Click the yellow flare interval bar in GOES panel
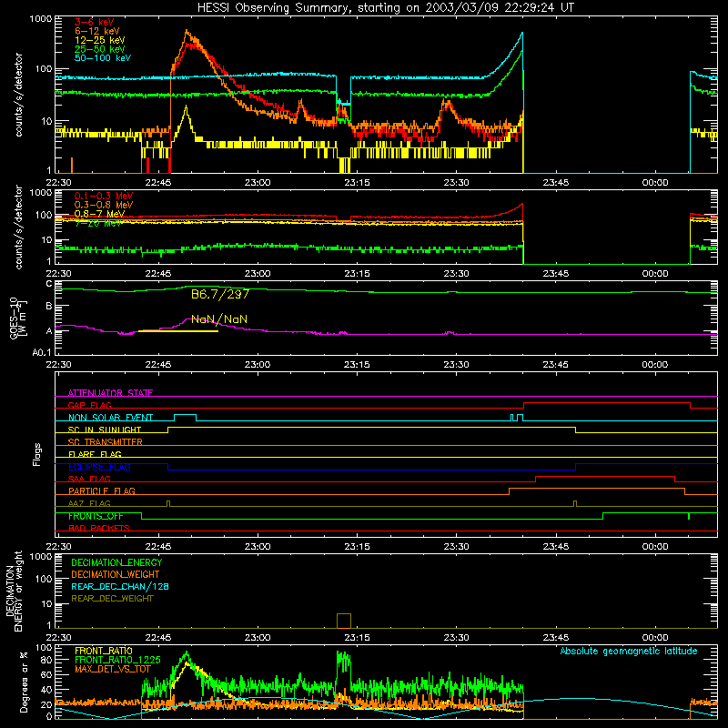Screen dimensions: 728x728 [x=178, y=331]
